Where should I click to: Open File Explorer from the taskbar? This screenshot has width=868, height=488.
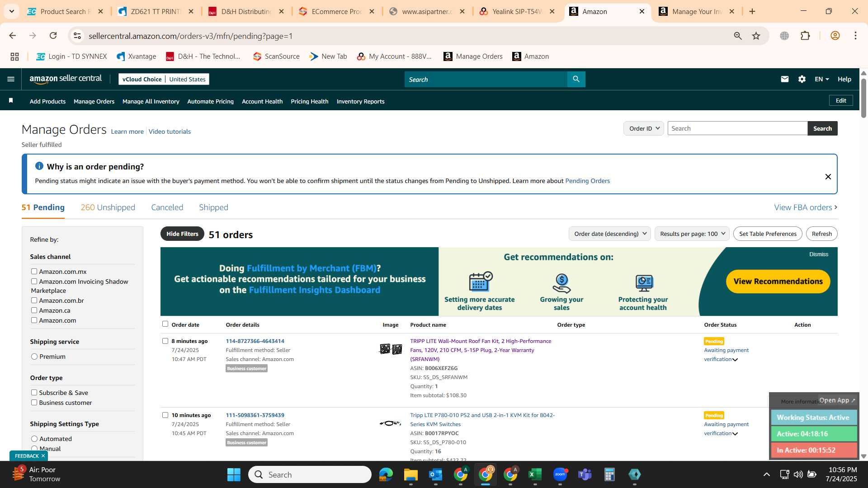coord(410,474)
